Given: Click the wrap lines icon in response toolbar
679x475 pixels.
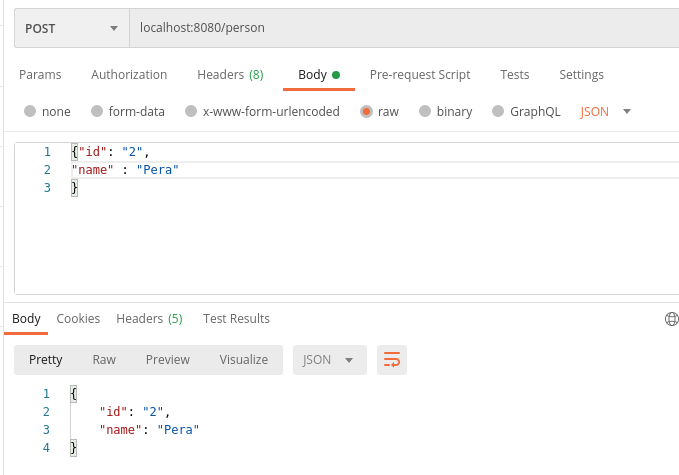Looking at the screenshot, I should pyautogui.click(x=391, y=360).
